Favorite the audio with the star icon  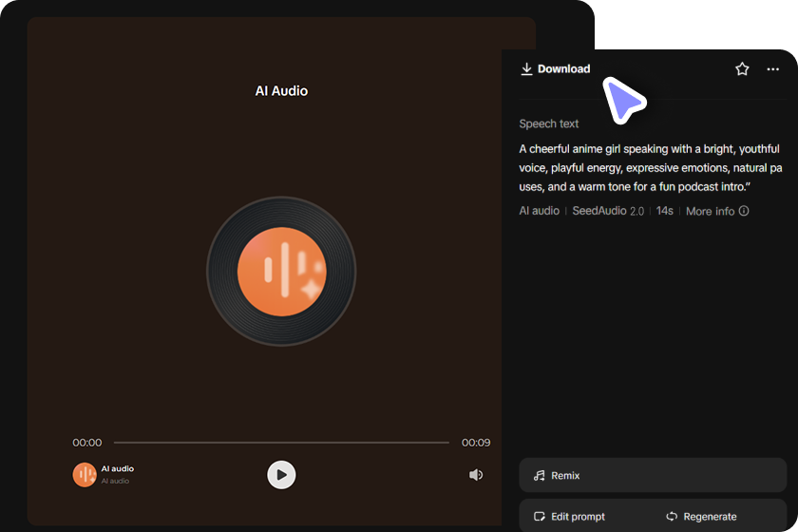click(x=742, y=68)
